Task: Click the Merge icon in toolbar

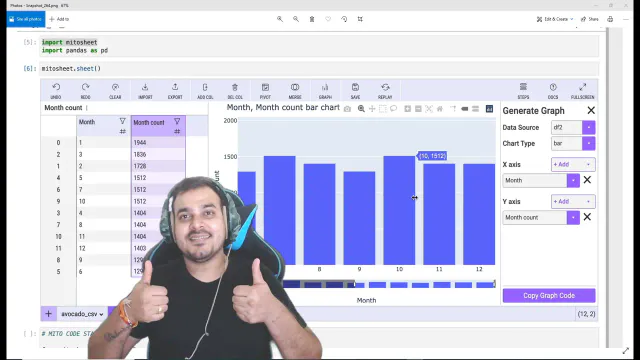Action: pyautogui.click(x=295, y=87)
